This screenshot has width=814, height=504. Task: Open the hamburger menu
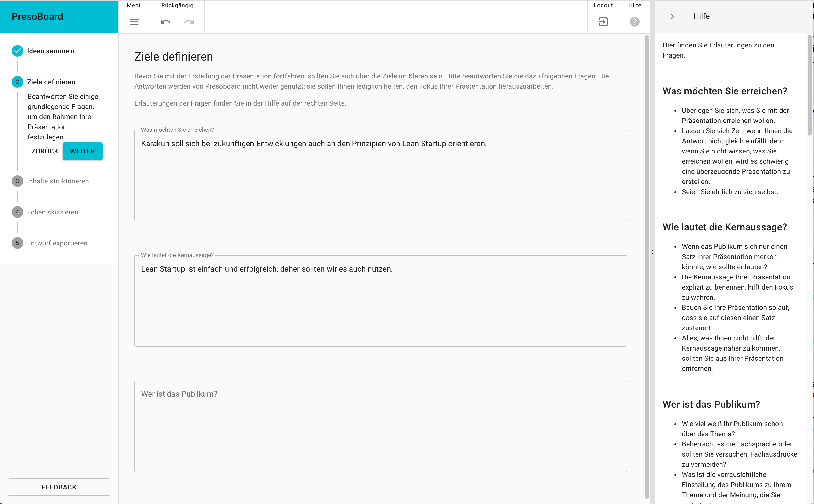pyautogui.click(x=134, y=22)
